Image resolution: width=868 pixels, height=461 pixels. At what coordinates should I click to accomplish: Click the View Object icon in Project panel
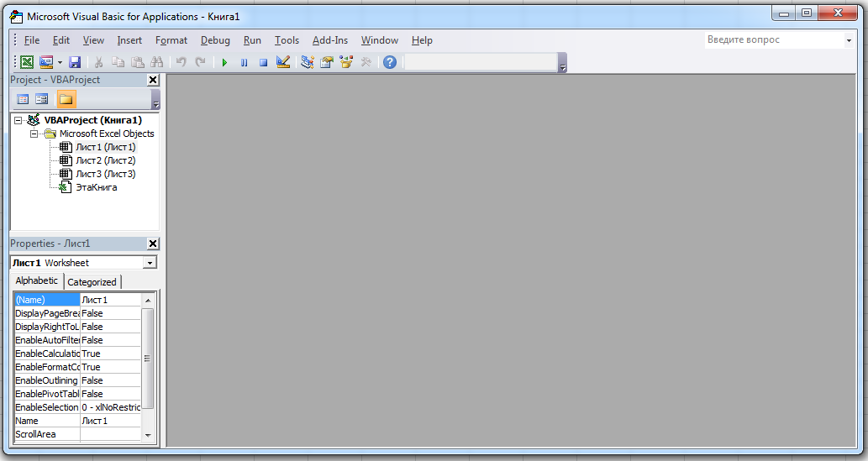[42, 99]
